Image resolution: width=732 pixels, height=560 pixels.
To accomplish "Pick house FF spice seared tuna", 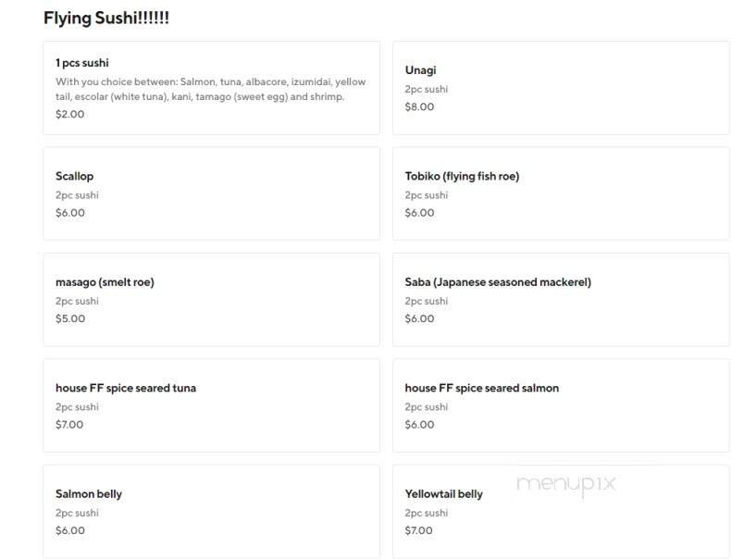I will point(126,388).
